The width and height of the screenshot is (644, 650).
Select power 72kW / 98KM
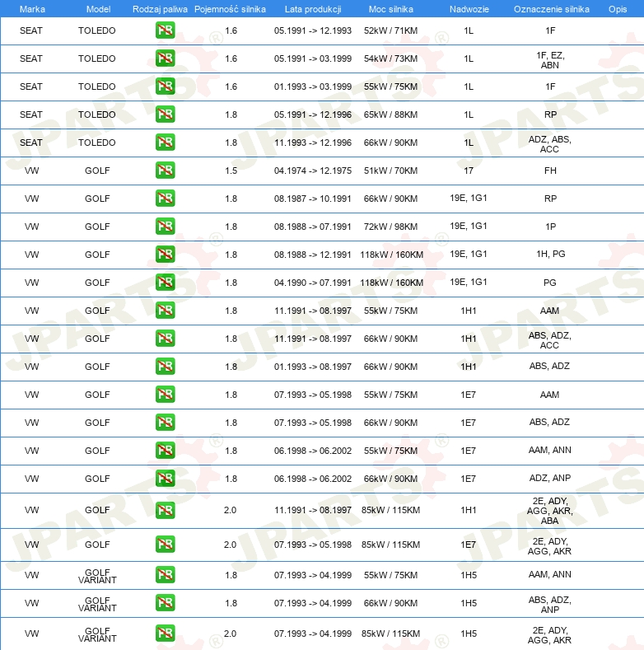[x=391, y=227]
